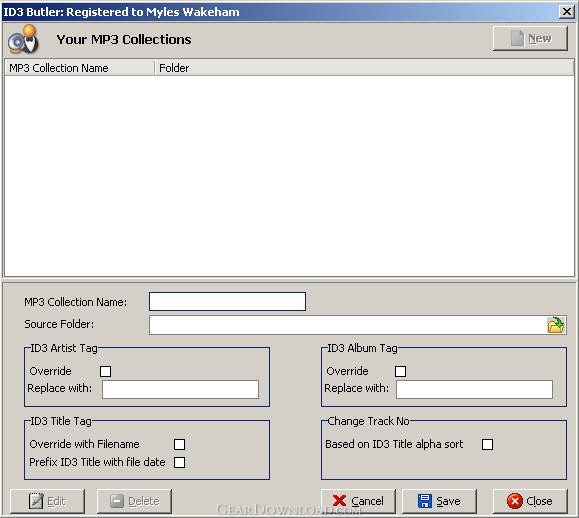Click the New collection button
This screenshot has width=579, height=518.
click(530, 38)
